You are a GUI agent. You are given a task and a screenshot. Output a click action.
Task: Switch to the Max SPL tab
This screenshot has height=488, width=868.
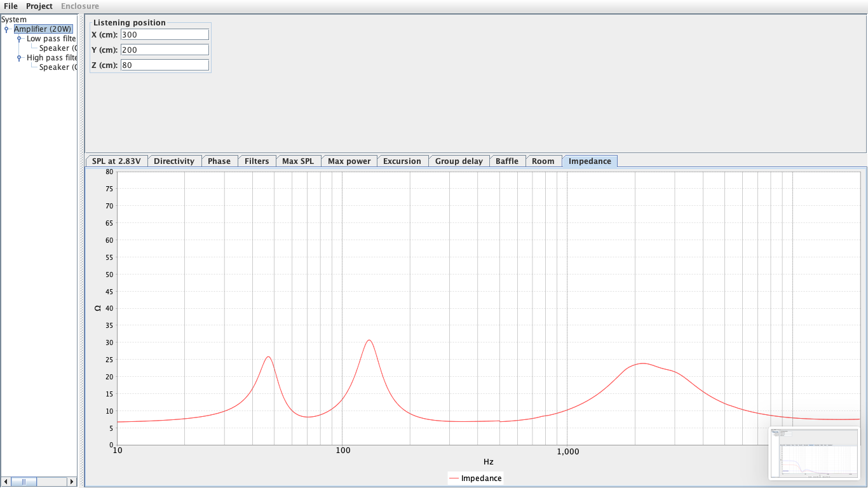point(298,161)
